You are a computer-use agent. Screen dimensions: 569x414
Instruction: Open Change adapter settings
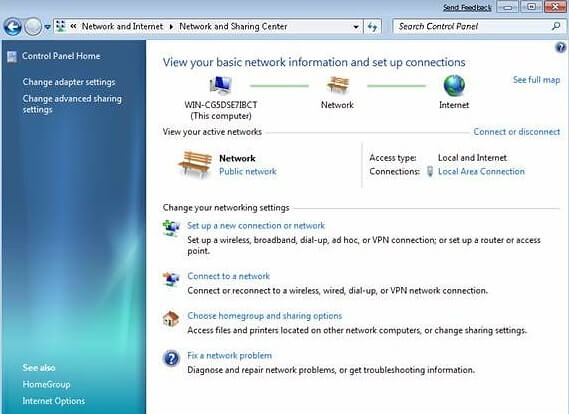[69, 82]
